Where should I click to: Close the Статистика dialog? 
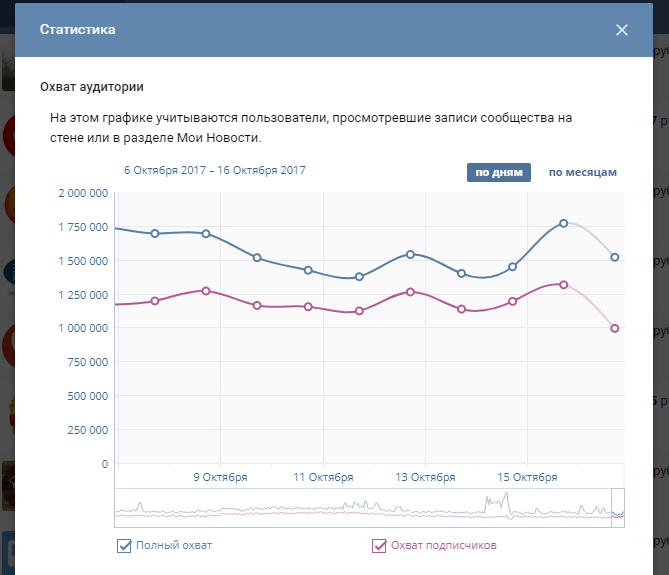click(x=622, y=30)
